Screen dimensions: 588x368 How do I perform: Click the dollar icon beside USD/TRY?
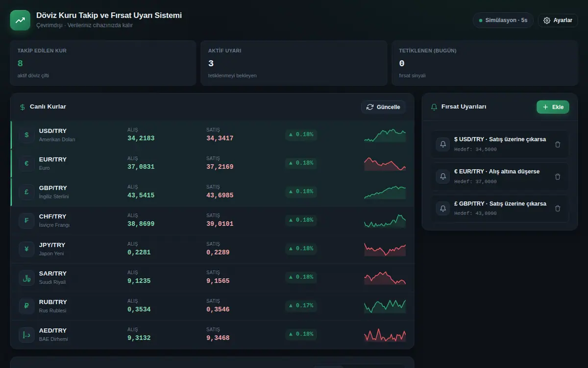[x=26, y=135]
